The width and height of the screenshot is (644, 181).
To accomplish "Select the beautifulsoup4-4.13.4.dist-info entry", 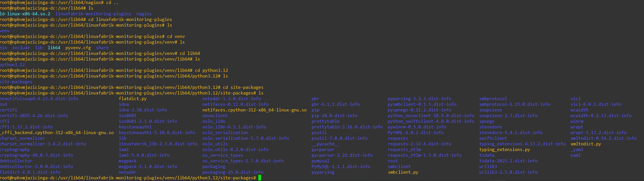I will [x=39, y=99].
